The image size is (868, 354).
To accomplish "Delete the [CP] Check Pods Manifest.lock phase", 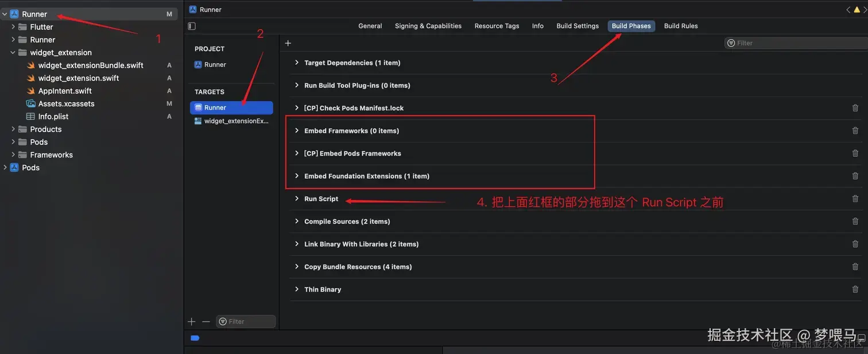I will pos(855,108).
